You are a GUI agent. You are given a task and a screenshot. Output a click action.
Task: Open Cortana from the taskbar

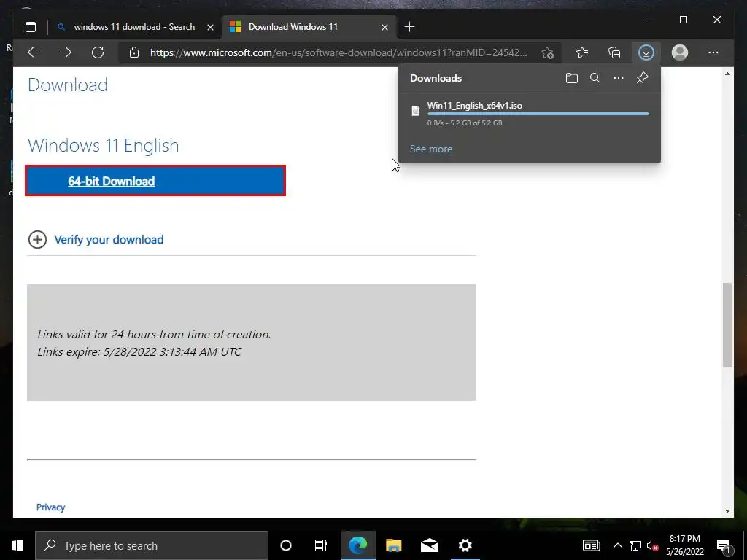[286, 545]
